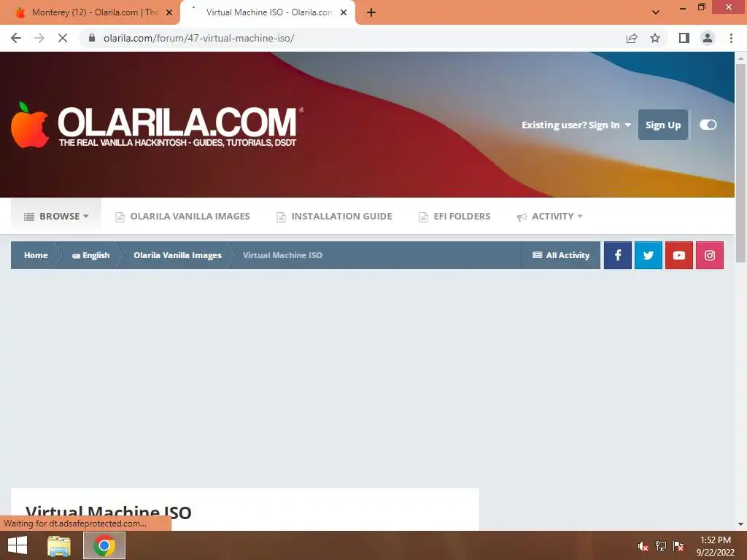Click the Virtual Machine ISO page heading

109,513
